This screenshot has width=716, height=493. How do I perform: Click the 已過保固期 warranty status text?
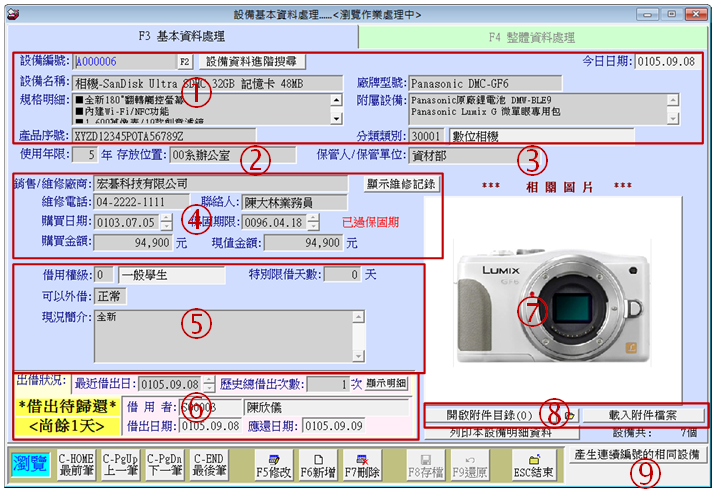click(370, 223)
